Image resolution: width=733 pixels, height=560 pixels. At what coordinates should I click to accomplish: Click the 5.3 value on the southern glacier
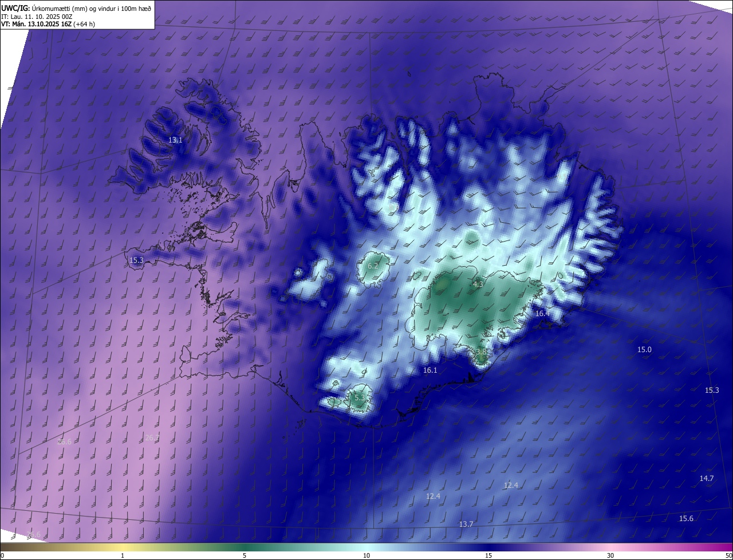click(360, 397)
